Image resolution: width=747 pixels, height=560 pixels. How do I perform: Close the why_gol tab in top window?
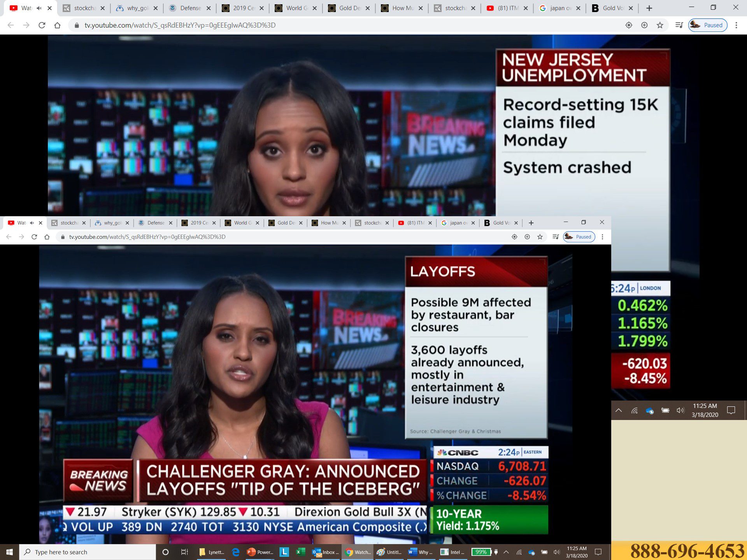click(x=156, y=8)
